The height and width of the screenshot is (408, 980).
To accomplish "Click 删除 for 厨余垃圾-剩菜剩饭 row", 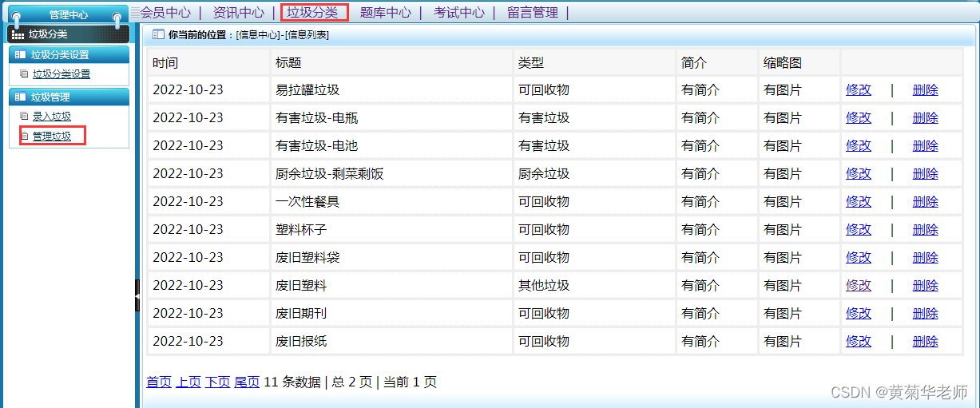I will point(926,174).
